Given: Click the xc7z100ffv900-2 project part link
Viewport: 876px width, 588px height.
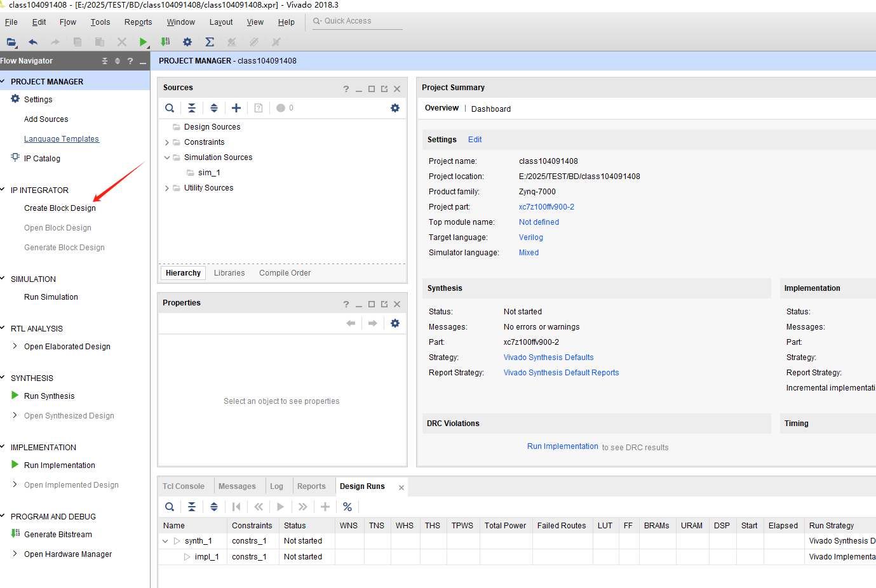Looking at the screenshot, I should (x=546, y=207).
